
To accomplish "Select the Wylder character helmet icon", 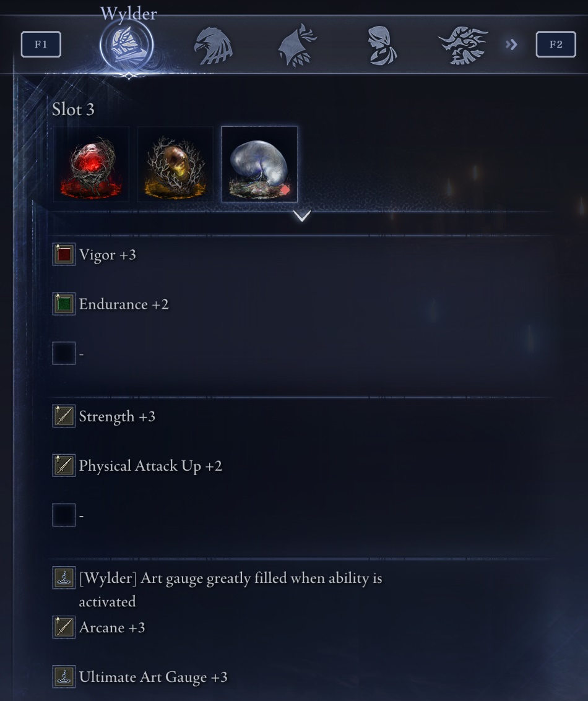I will pyautogui.click(x=126, y=46).
